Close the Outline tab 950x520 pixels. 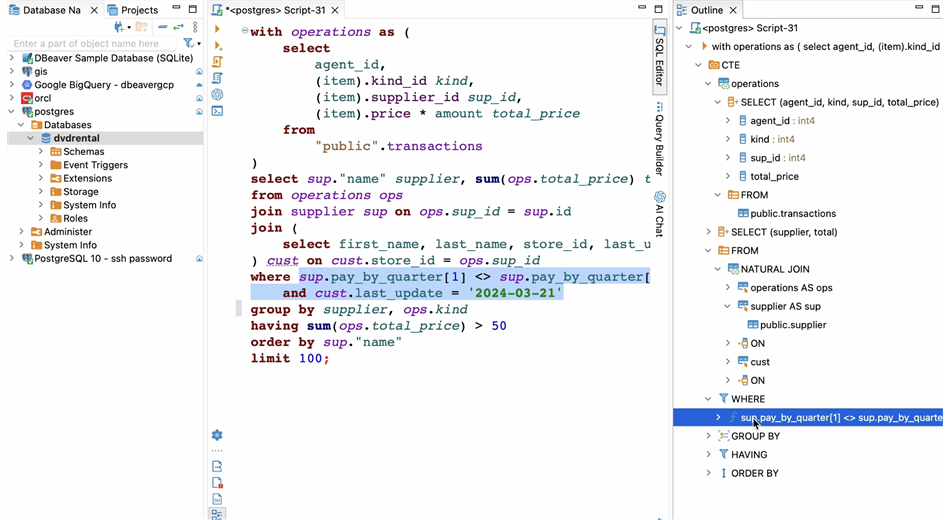pos(732,10)
